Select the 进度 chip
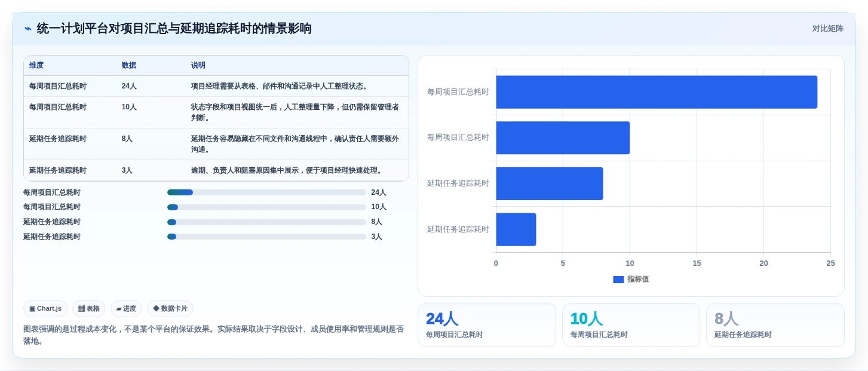The height and width of the screenshot is (371, 868). [x=126, y=309]
